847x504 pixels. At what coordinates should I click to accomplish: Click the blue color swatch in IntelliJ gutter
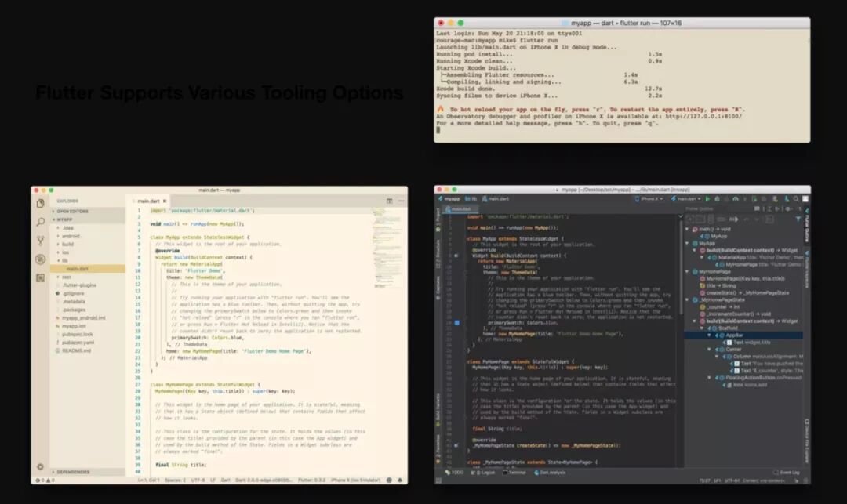[457, 322]
